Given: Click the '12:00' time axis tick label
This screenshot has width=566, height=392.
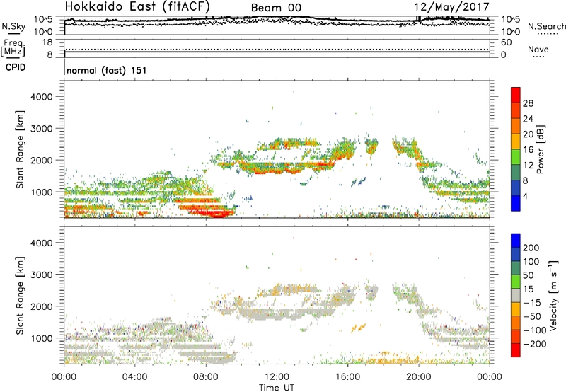Looking at the screenshot, I should pyautogui.click(x=277, y=377).
